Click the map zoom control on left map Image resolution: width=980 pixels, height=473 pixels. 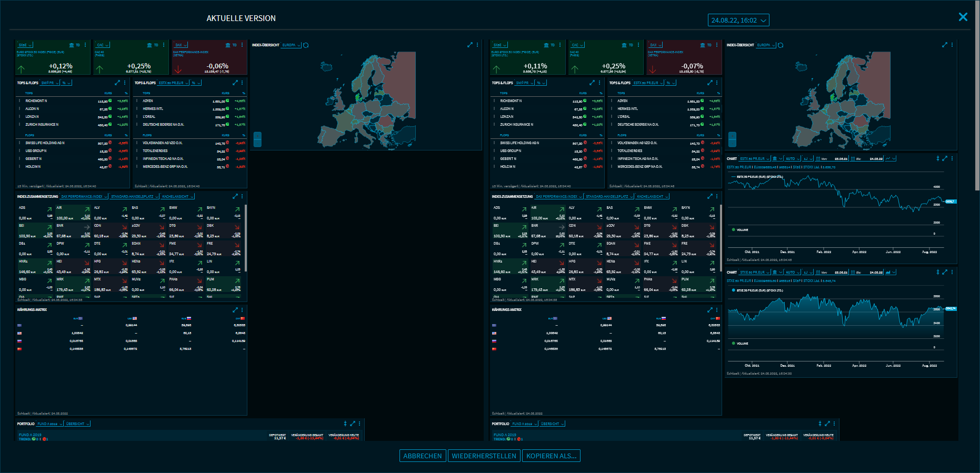coord(257,139)
